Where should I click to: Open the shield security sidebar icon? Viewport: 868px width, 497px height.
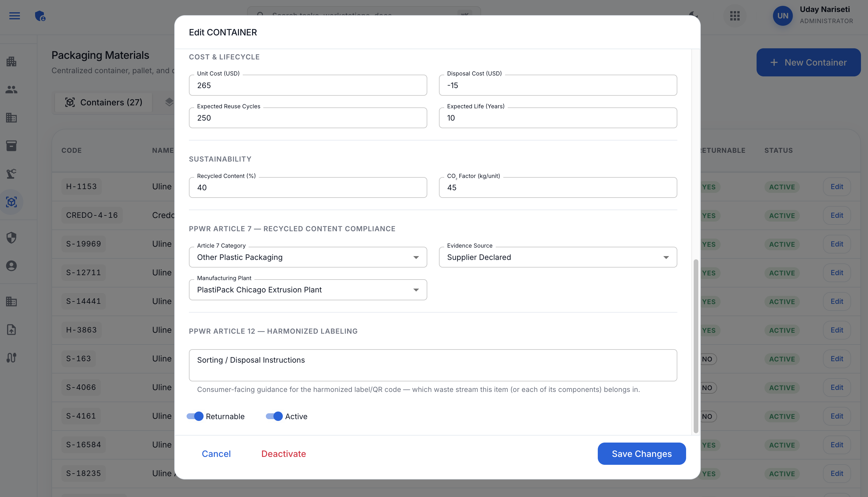11,238
